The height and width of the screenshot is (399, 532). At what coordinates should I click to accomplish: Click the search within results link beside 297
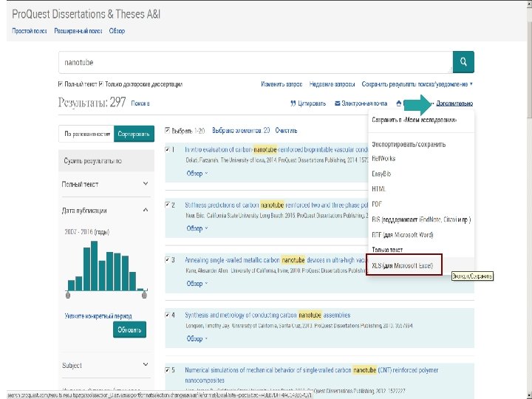tap(140, 103)
